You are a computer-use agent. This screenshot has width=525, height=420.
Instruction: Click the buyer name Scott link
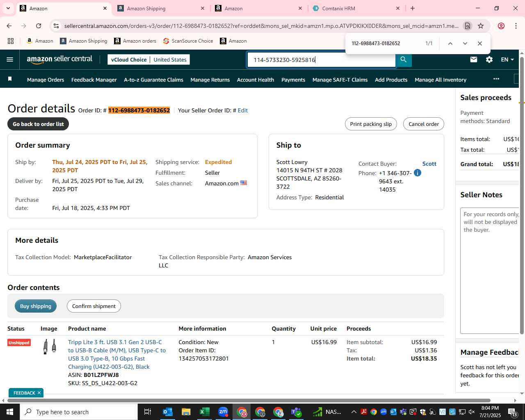click(x=429, y=164)
